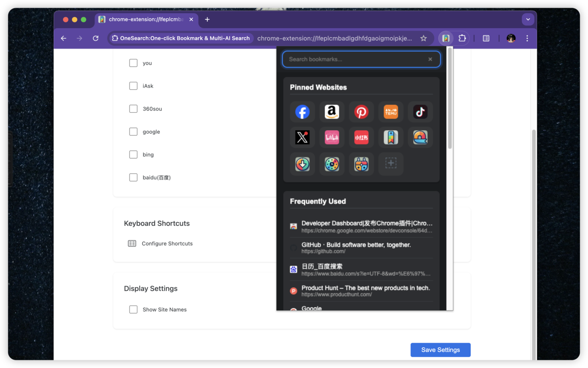Go back to the previous page
The height and width of the screenshot is (368, 588).
63,39
